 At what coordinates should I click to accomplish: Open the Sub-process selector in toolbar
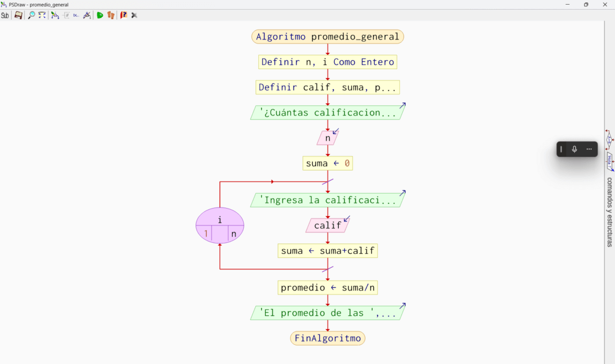point(5,16)
